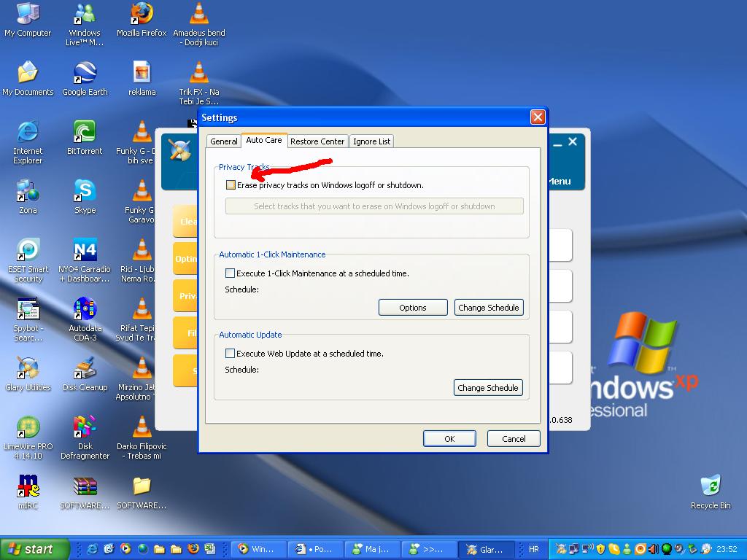The height and width of the screenshot is (560, 747).
Task: Check Execute 1-Click Maintenance at scheduled time
Action: pos(231,273)
